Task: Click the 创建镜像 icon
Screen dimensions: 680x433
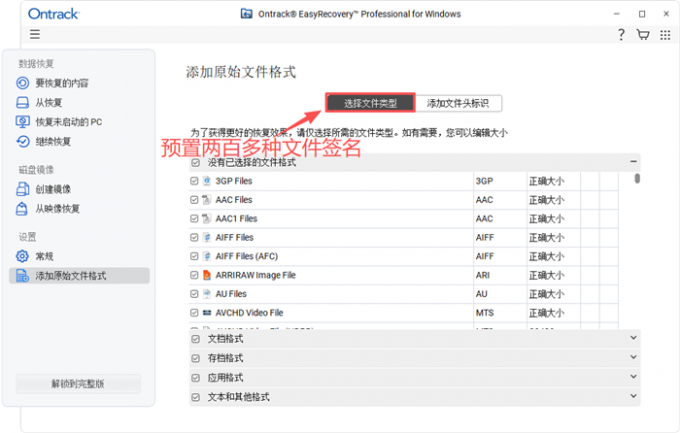Action: pos(22,189)
